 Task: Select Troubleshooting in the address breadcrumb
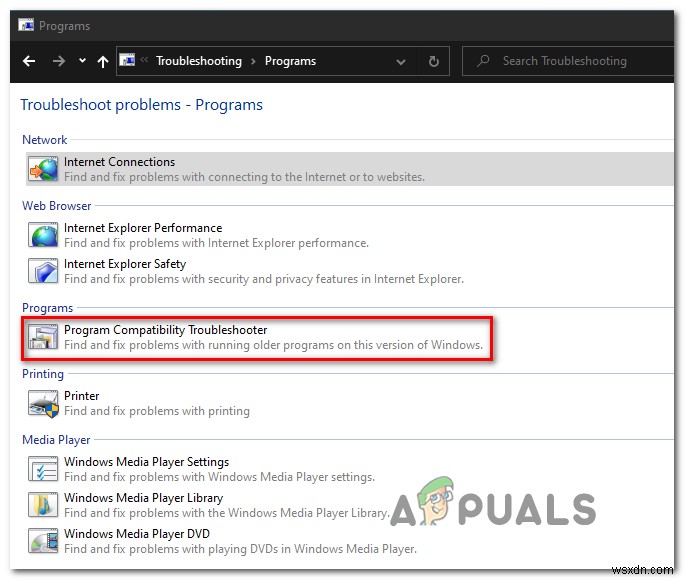tap(199, 61)
